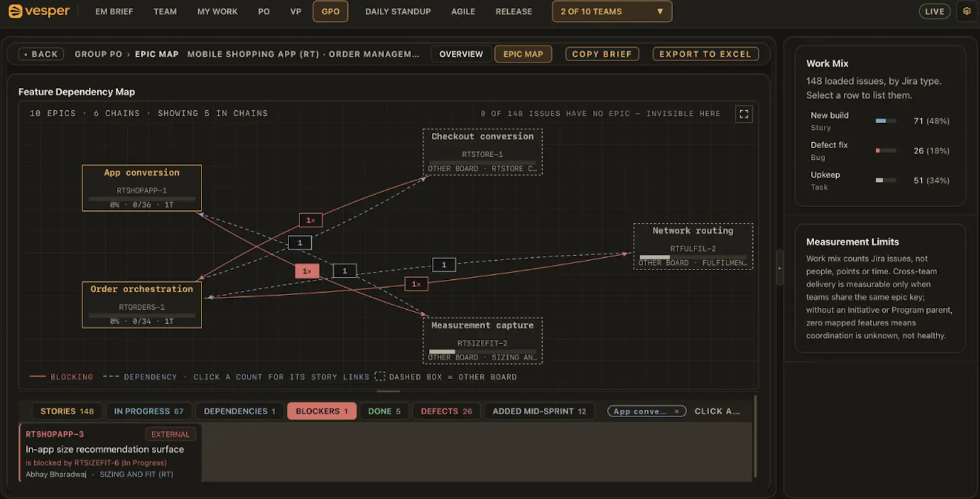Open the RTSHOPAPP-3 issue card
Screen dimensions: 980x499
coord(110,453)
